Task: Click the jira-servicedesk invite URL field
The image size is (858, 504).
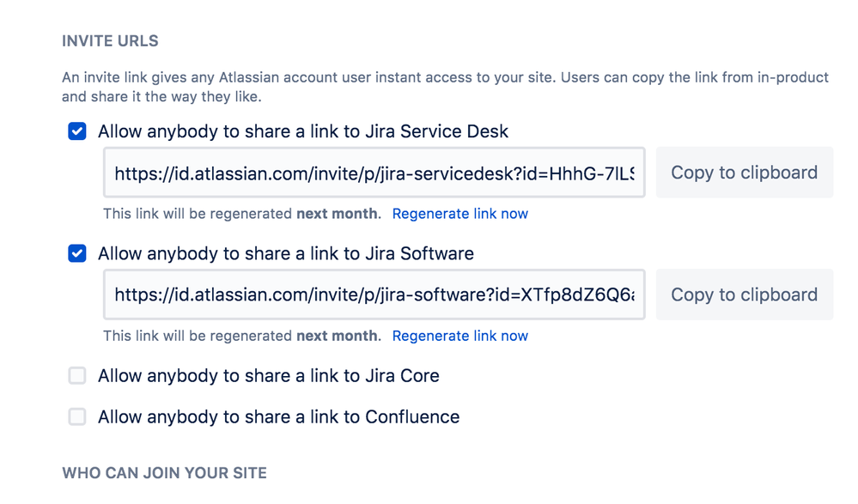Action: (x=374, y=173)
